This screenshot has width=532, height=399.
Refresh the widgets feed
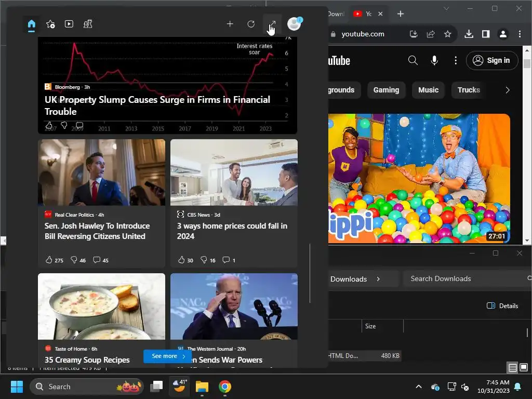coord(251,24)
